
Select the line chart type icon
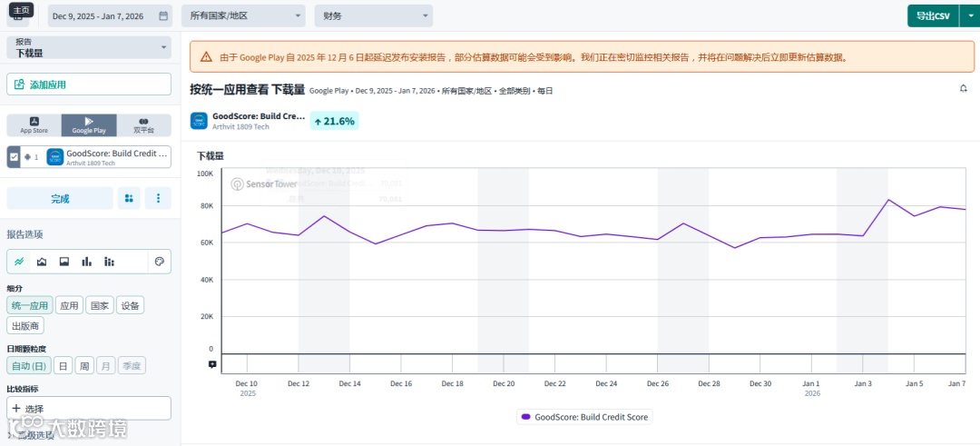[x=19, y=262]
